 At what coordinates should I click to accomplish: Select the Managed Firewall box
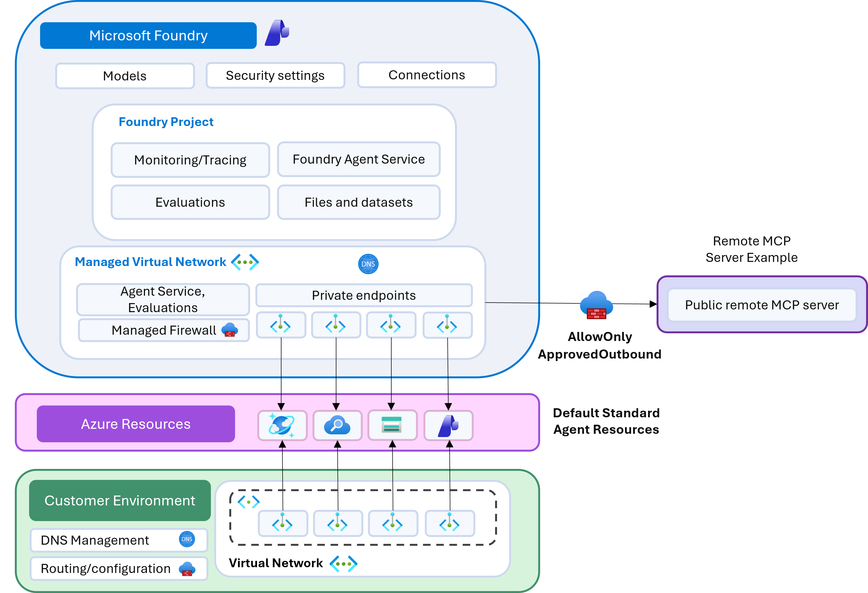[164, 330]
